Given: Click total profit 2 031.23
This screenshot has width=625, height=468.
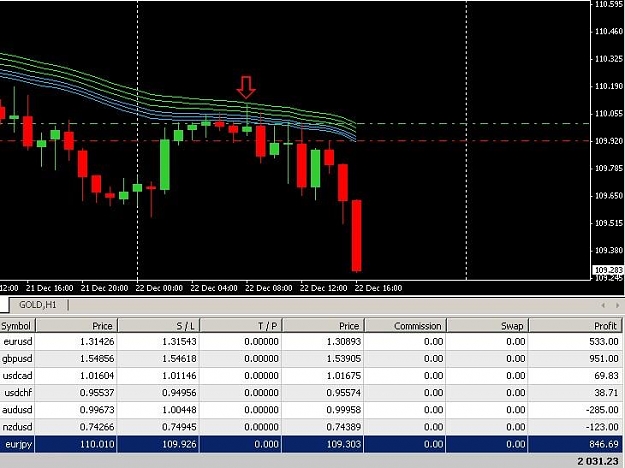Looking at the screenshot, I should click(599, 462).
